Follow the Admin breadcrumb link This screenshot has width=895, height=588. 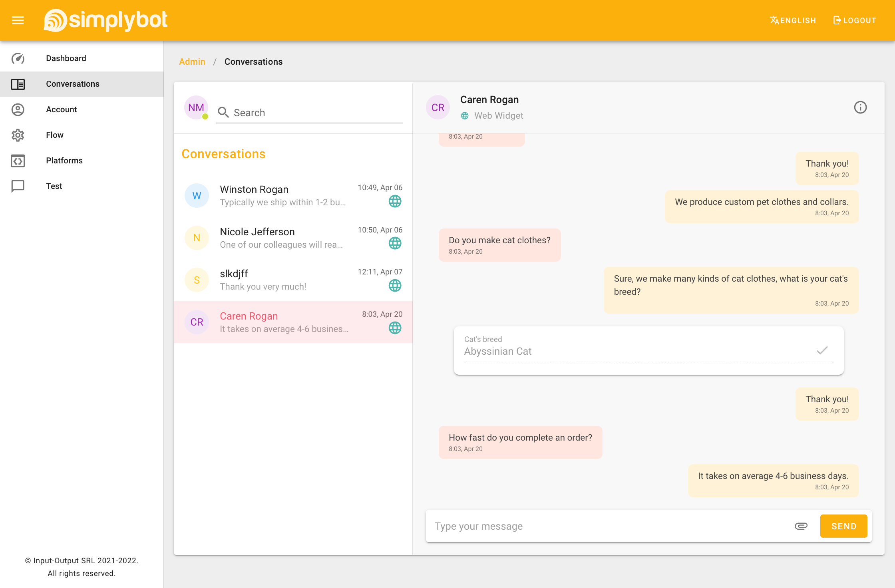pos(192,62)
